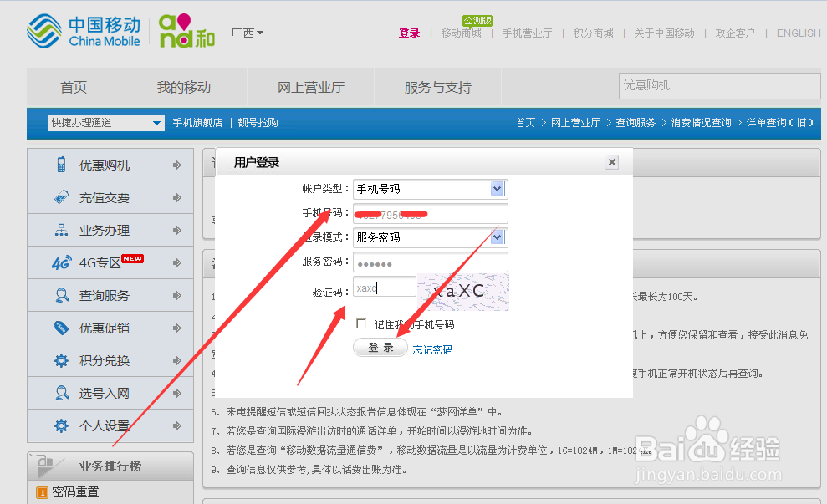Focus the 验证码 input field
This screenshot has width=827, height=504.
tap(385, 287)
